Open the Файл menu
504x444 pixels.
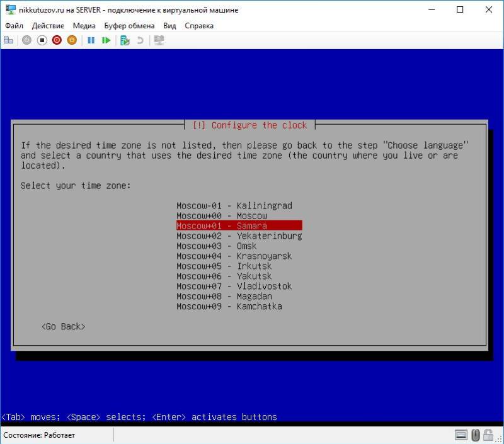point(14,26)
